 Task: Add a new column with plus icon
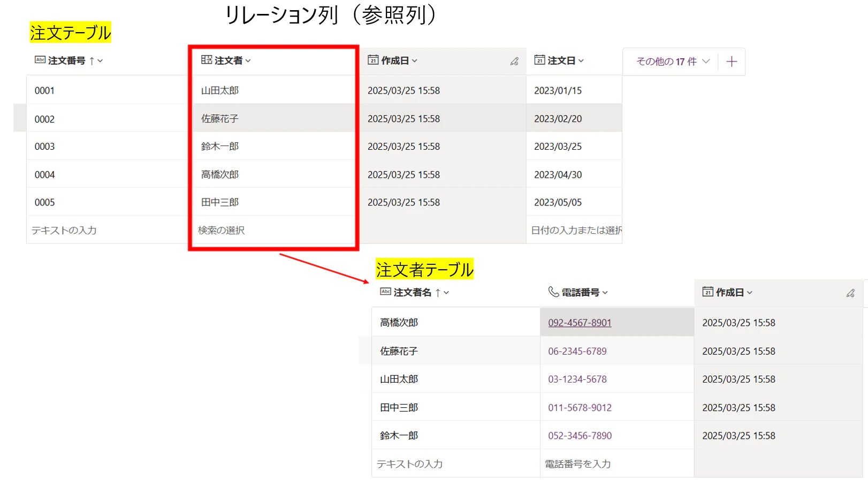click(x=732, y=62)
